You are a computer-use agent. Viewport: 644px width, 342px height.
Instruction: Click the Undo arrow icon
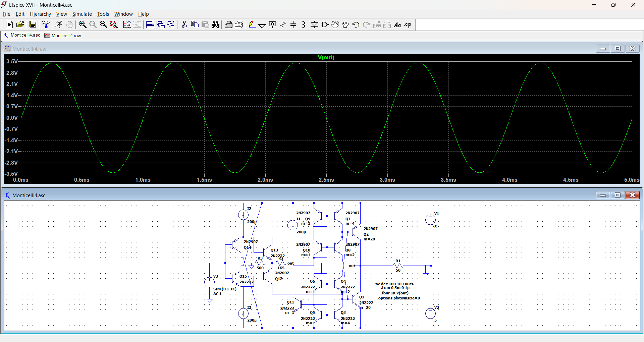(x=356, y=24)
